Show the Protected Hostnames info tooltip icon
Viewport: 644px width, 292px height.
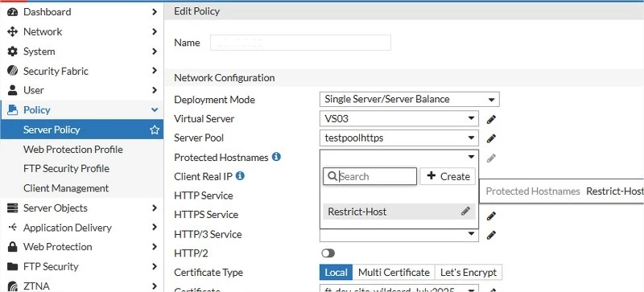(x=276, y=157)
